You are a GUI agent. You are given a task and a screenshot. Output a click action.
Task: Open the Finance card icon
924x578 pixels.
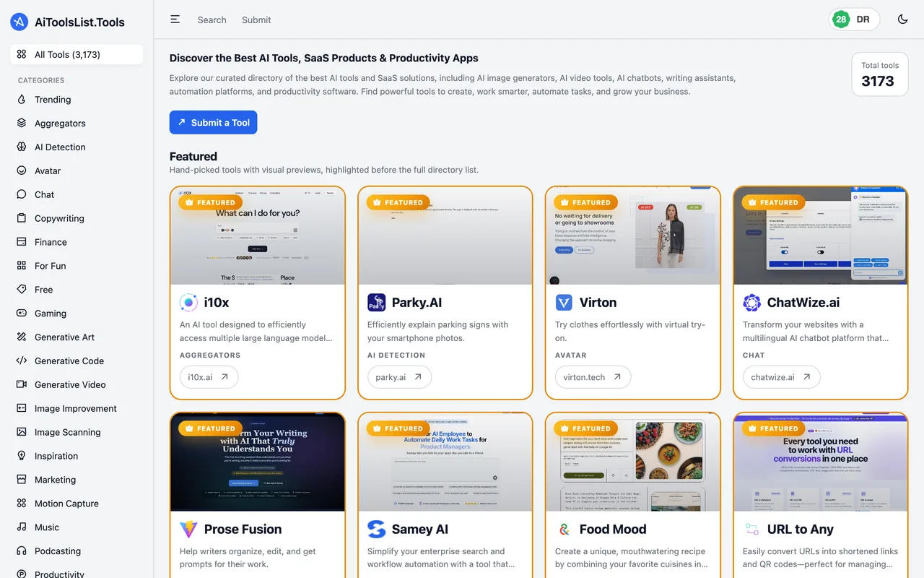click(x=22, y=242)
